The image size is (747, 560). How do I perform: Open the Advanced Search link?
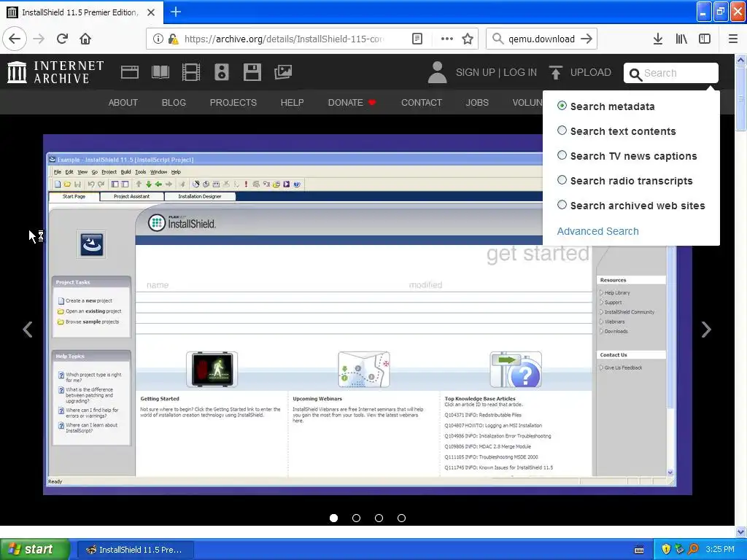coord(598,231)
